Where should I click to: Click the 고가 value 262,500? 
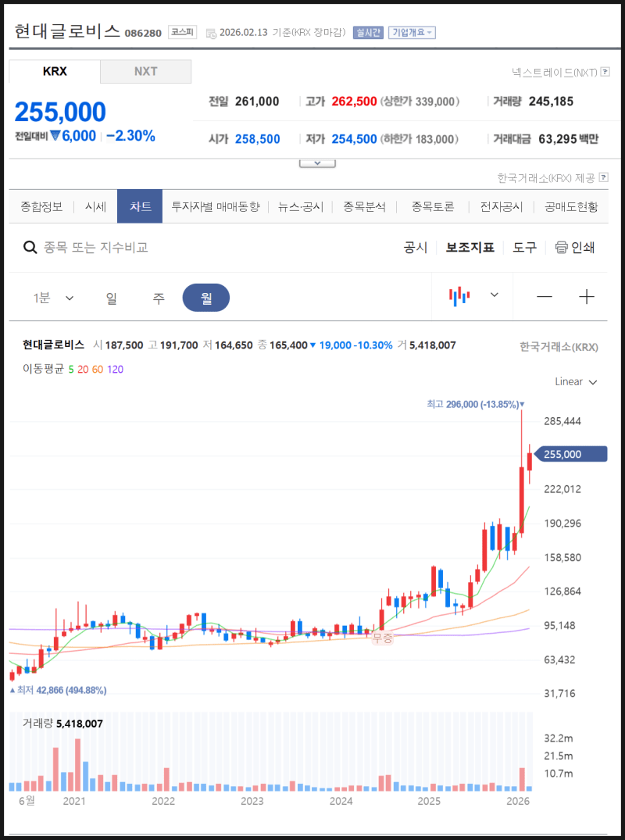pos(354,102)
